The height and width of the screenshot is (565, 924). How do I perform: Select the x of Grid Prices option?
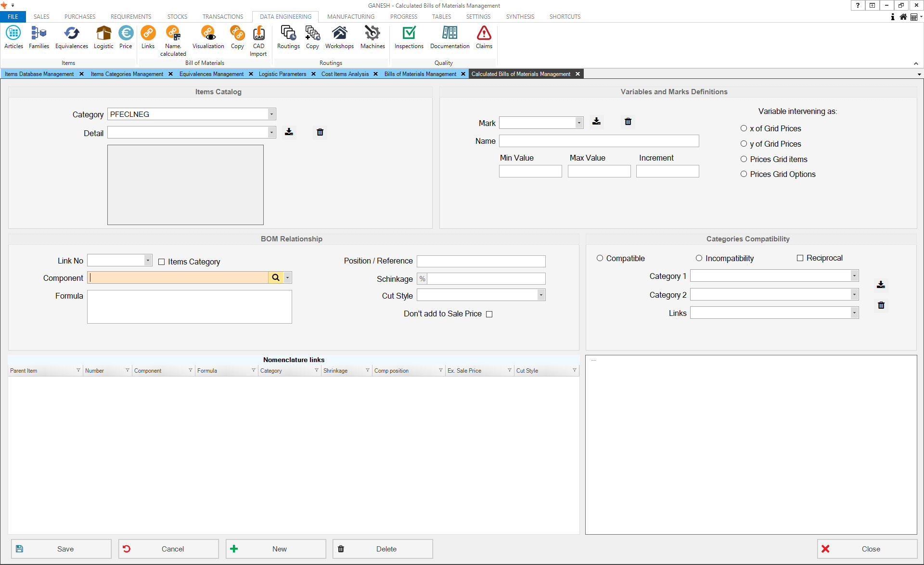click(744, 128)
